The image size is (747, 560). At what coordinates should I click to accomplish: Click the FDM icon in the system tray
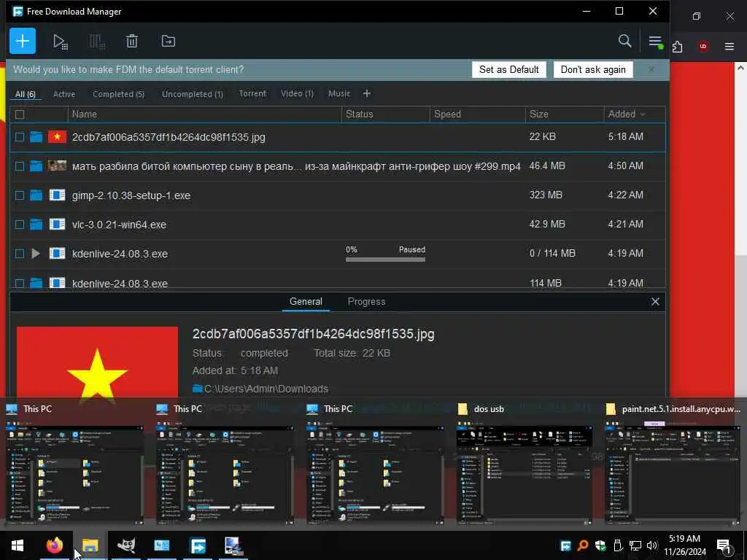point(565,545)
